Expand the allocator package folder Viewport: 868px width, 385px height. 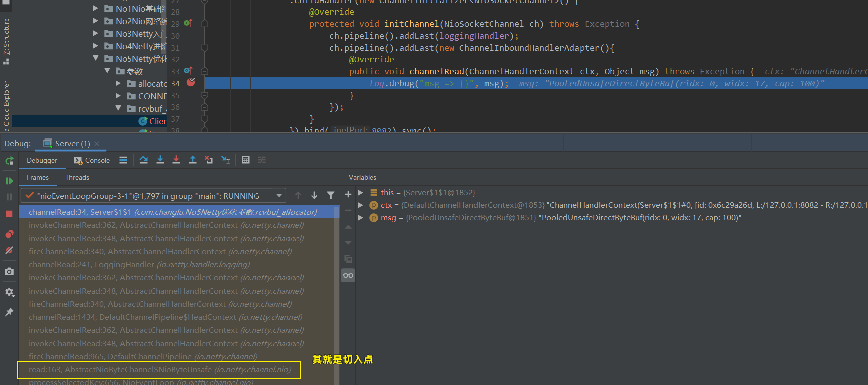(118, 83)
